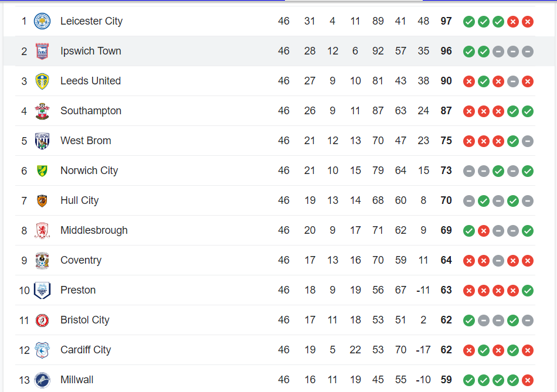This screenshot has width=557, height=392.
Task: Click the Southampton club crest
Action: (42, 111)
